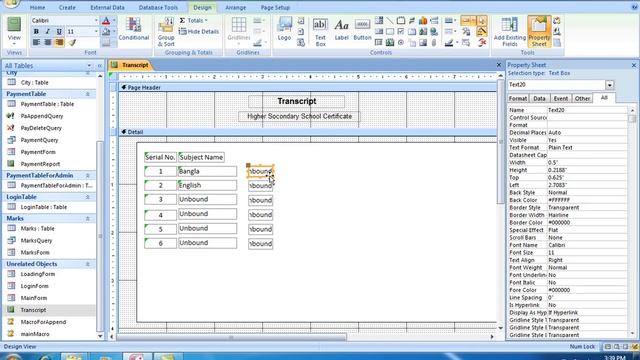Image resolution: width=640 pixels, height=360 pixels.
Task: Insert a Logo control
Action: pos(284,29)
